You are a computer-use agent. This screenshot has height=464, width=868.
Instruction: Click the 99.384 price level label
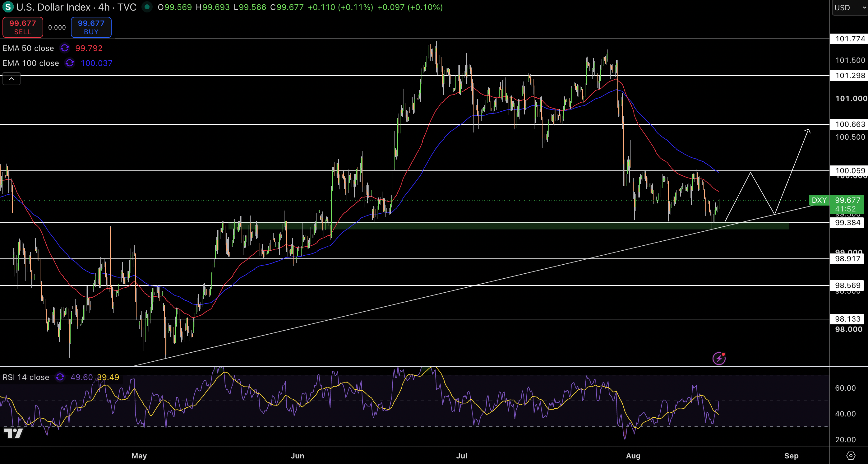[x=848, y=222]
